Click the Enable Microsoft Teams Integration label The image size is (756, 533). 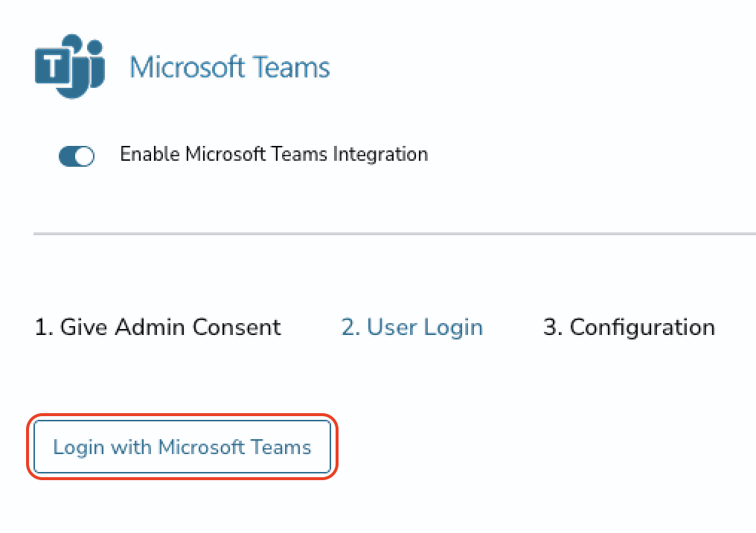(274, 154)
